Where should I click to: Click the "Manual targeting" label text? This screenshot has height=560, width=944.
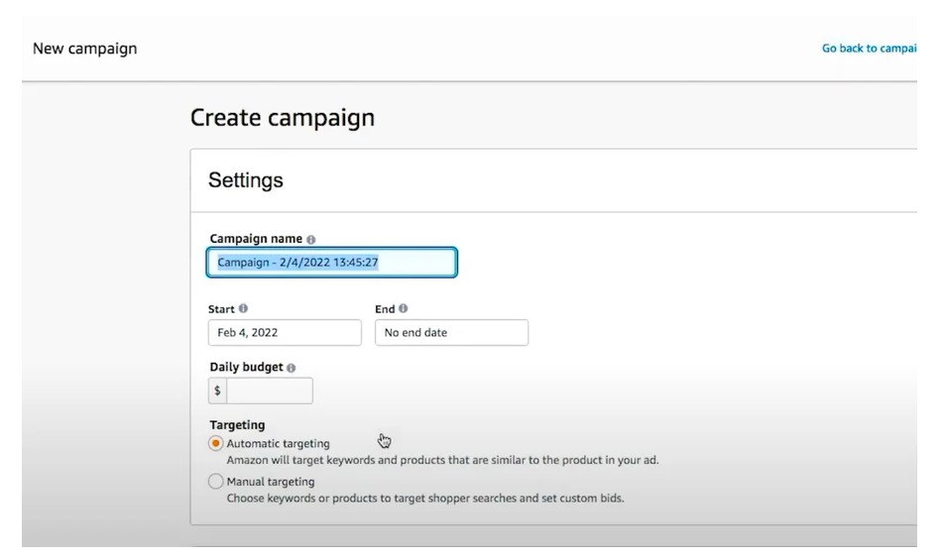[271, 482]
